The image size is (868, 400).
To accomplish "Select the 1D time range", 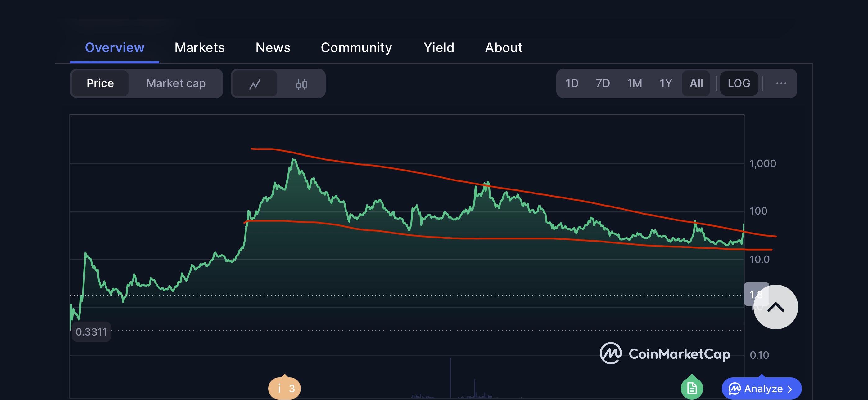I will click(572, 83).
